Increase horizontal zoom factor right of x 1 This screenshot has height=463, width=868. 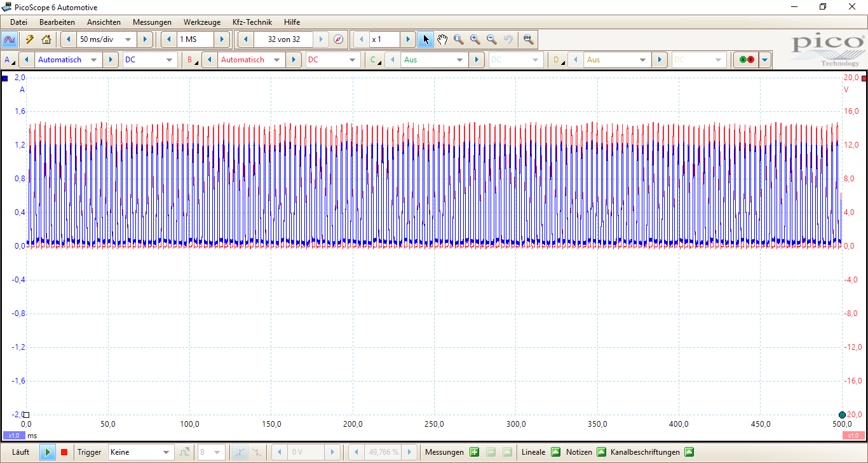click(x=408, y=39)
